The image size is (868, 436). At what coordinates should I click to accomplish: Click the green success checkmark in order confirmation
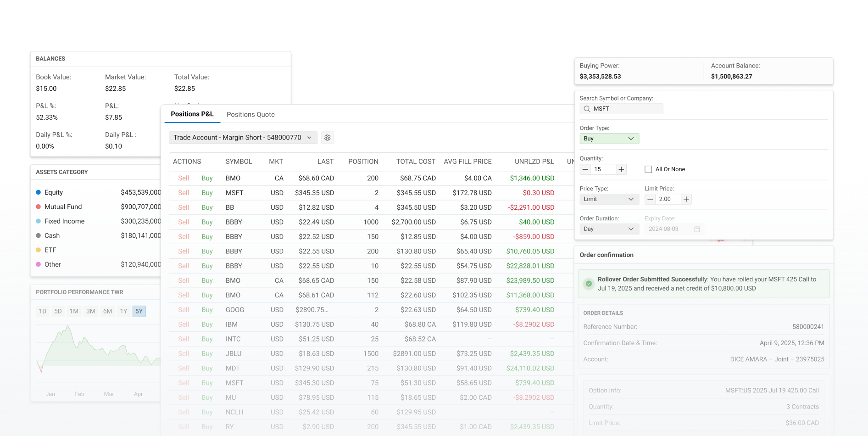click(589, 284)
